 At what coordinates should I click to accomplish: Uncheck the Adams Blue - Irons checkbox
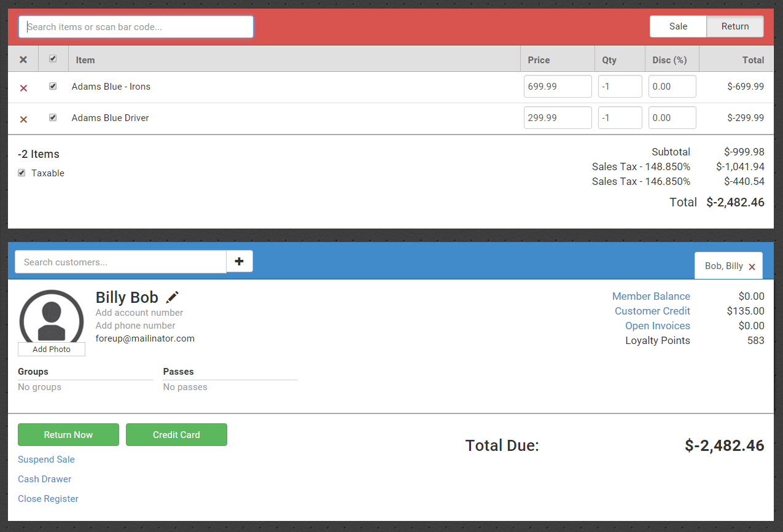tap(53, 87)
